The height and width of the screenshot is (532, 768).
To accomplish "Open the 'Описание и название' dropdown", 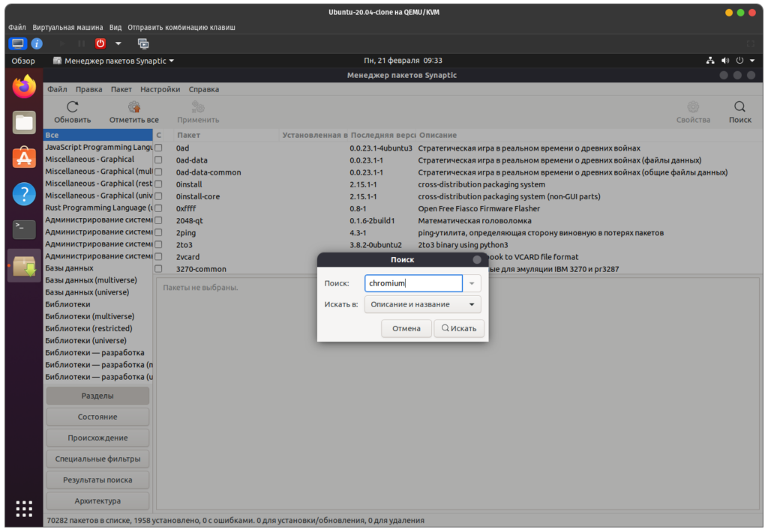I will click(x=423, y=304).
